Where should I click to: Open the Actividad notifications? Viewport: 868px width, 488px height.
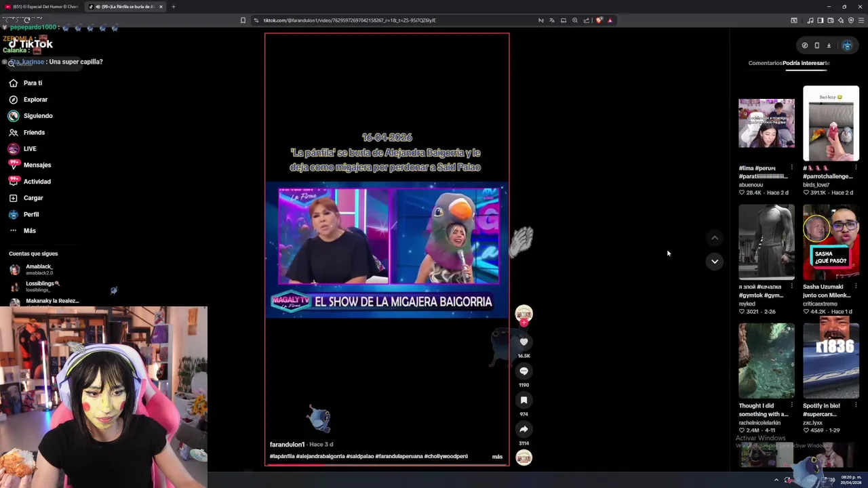[x=30, y=182]
